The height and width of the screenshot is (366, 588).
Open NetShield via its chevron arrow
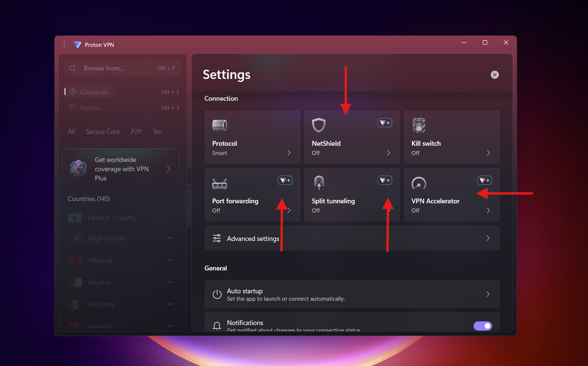tap(388, 153)
